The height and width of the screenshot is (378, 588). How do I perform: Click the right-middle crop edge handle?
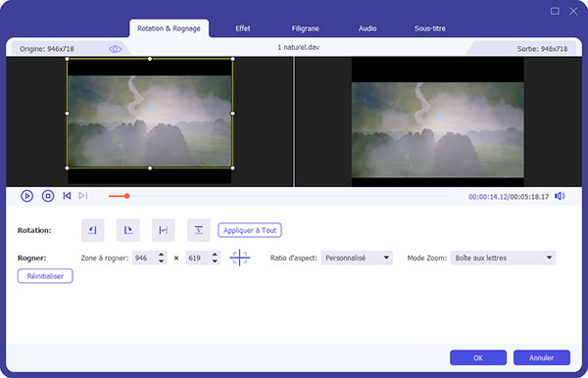[233, 114]
